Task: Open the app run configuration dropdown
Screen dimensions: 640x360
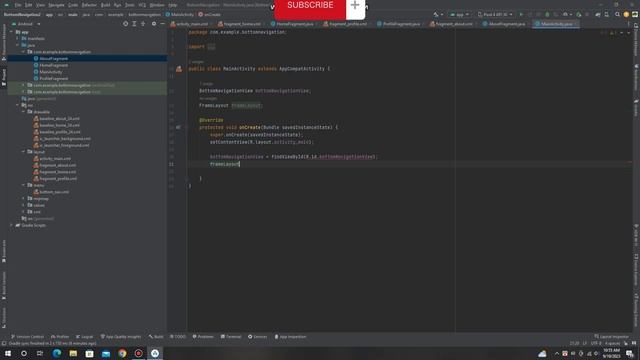Action: pyautogui.click(x=459, y=15)
